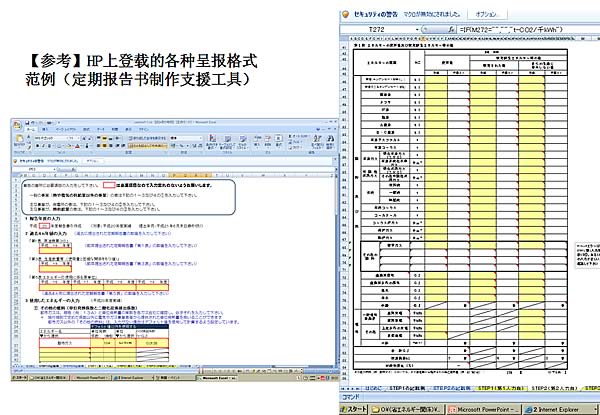This screenshot has width=600, height=415.
Task: Click merge and center button in left Excel ribbon
Action: [147, 146]
